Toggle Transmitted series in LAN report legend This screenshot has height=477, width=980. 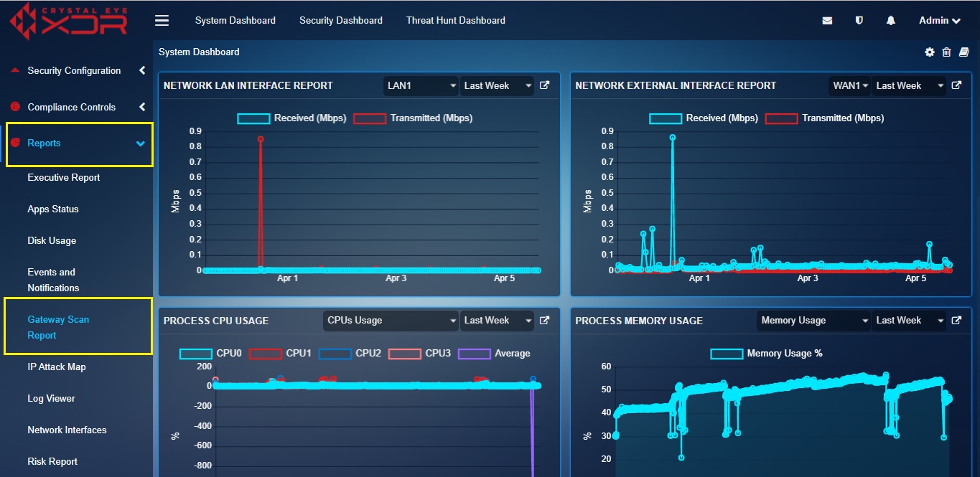[413, 118]
